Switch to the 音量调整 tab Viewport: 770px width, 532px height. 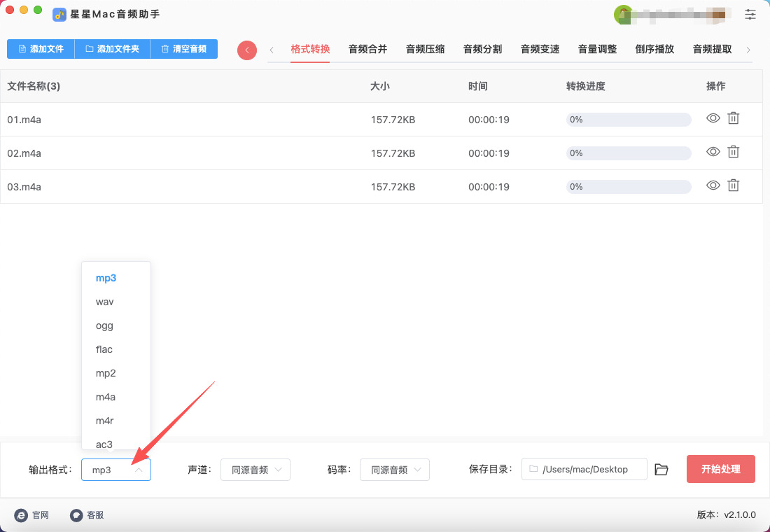click(x=597, y=49)
